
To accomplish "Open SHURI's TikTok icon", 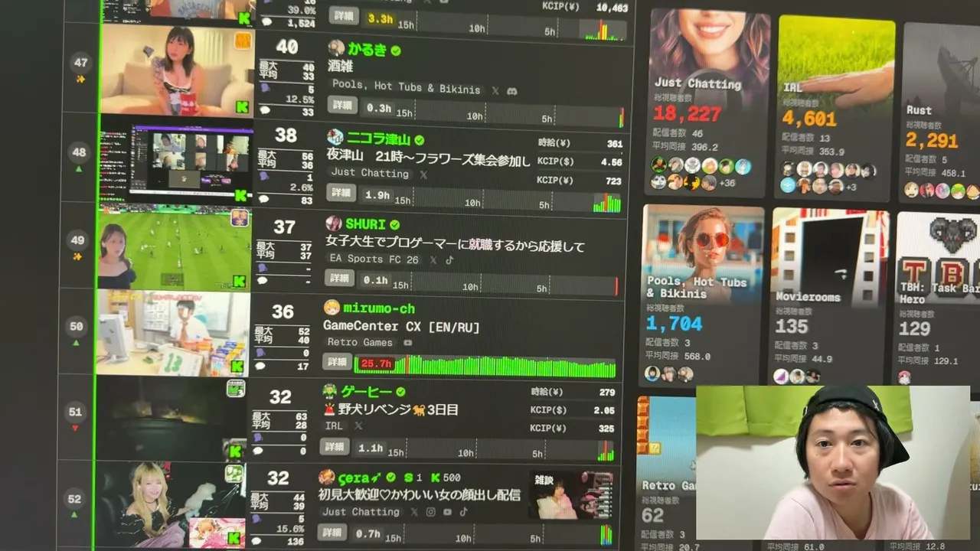I will 449,260.
